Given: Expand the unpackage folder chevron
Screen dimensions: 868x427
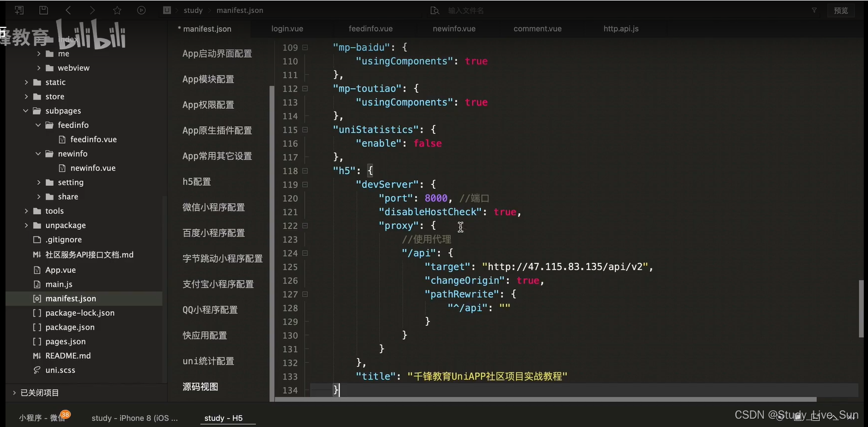Looking at the screenshot, I should click(x=26, y=225).
